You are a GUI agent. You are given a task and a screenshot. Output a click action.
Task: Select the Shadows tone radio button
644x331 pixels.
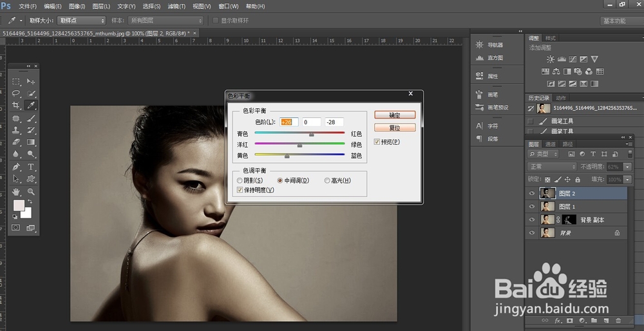pos(240,180)
